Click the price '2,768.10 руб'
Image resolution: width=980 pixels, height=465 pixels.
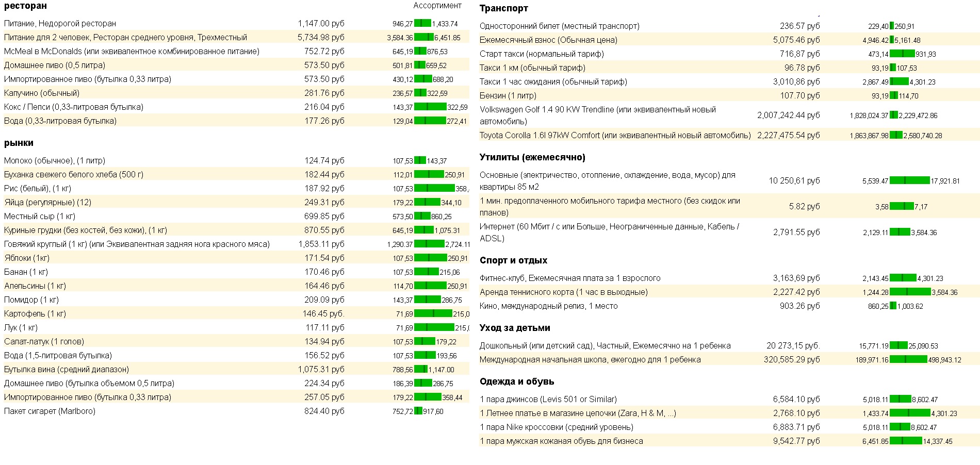(796, 413)
